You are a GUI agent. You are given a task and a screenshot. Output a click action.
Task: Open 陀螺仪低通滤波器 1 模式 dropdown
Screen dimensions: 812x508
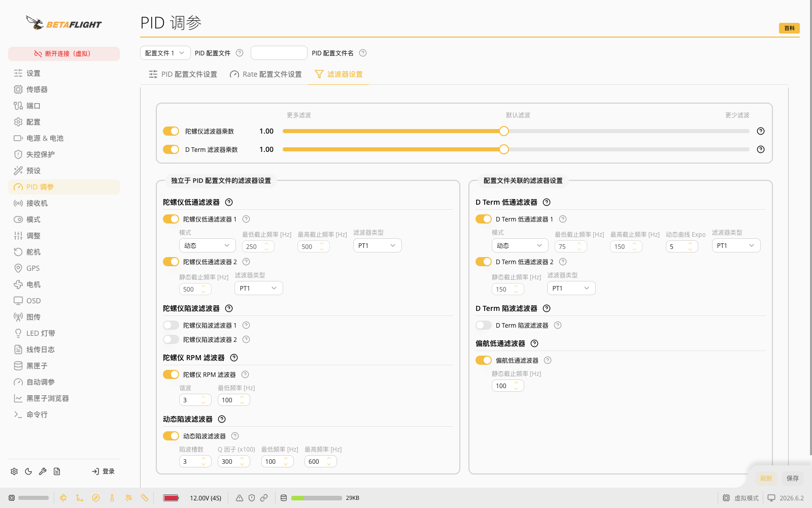point(208,245)
